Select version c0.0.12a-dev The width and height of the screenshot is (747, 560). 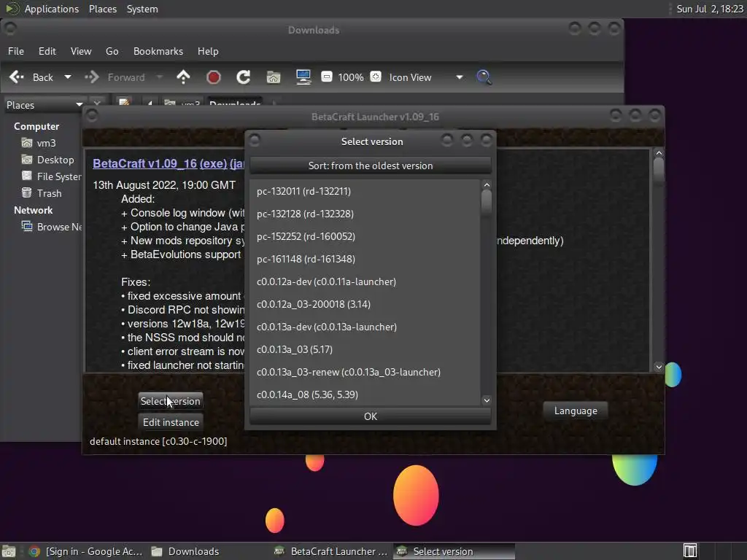click(365, 281)
